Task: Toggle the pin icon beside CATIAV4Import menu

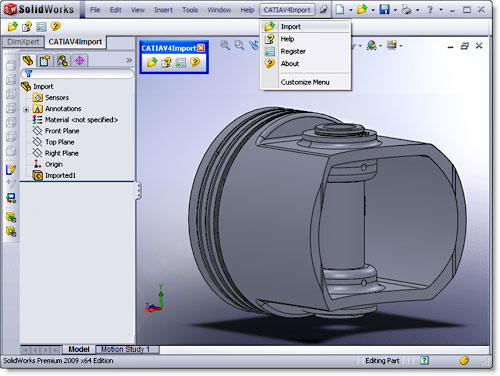Action: point(323,10)
